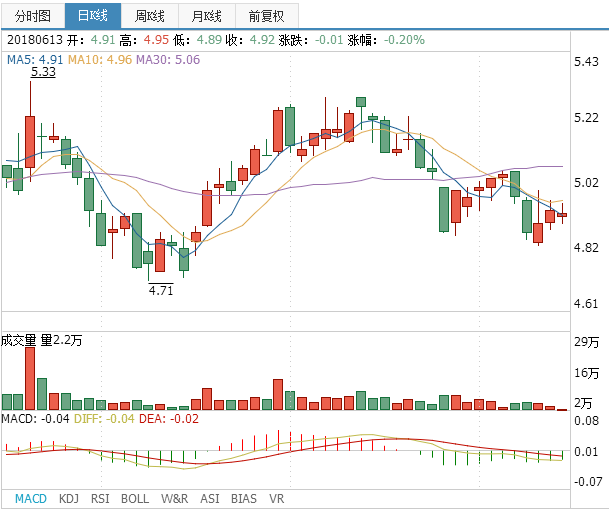Open the 周K线 tab
Viewport: 609px width, 514px height.
point(150,16)
